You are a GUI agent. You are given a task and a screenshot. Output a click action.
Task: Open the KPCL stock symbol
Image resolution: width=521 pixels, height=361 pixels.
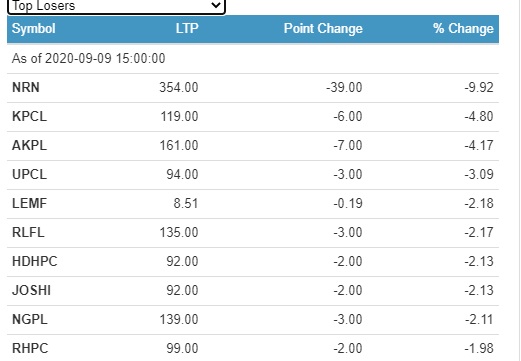(x=29, y=117)
